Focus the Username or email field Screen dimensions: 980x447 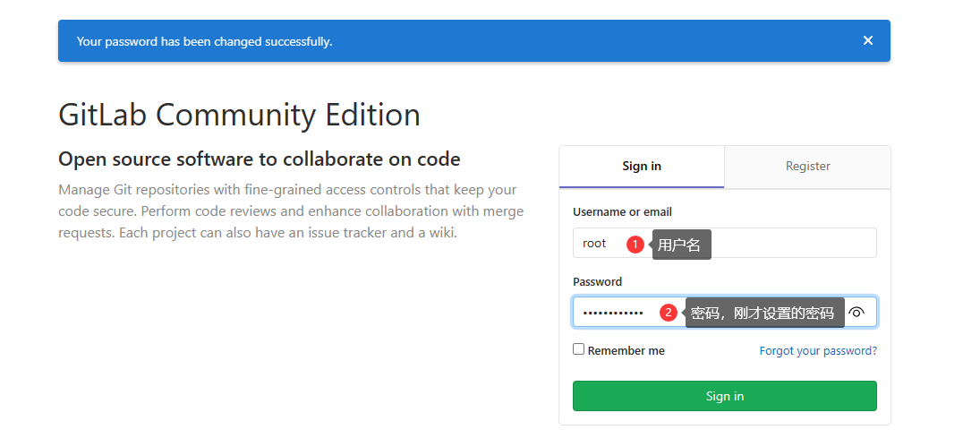(724, 243)
